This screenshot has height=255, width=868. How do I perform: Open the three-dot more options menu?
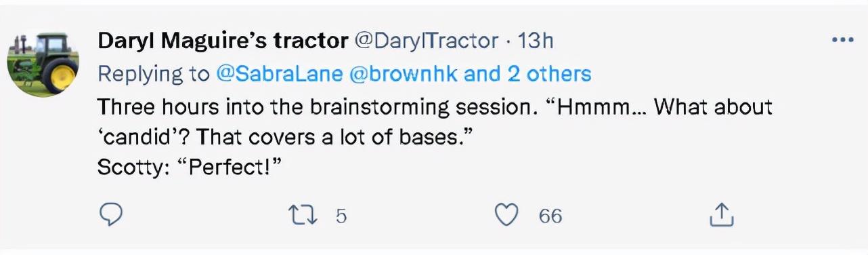click(842, 40)
